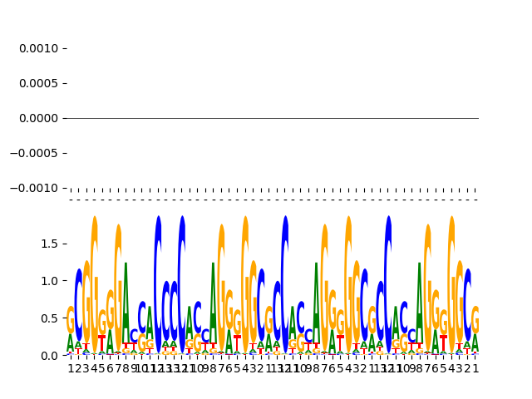Click the first tall green A letter
Screen dimensions: 532x399
[126, 299]
